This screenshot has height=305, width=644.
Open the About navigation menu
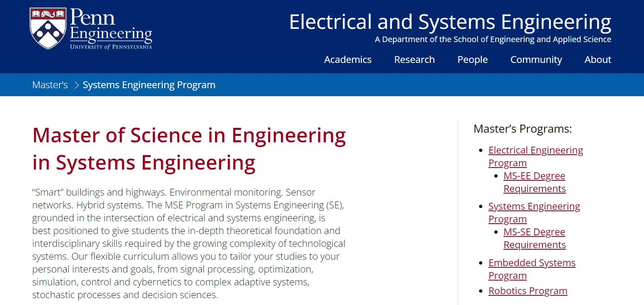pyautogui.click(x=597, y=60)
